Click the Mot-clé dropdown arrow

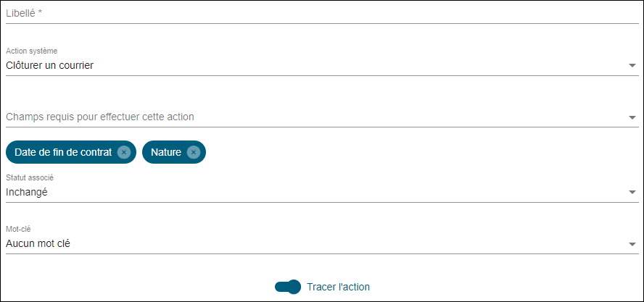pyautogui.click(x=632, y=244)
